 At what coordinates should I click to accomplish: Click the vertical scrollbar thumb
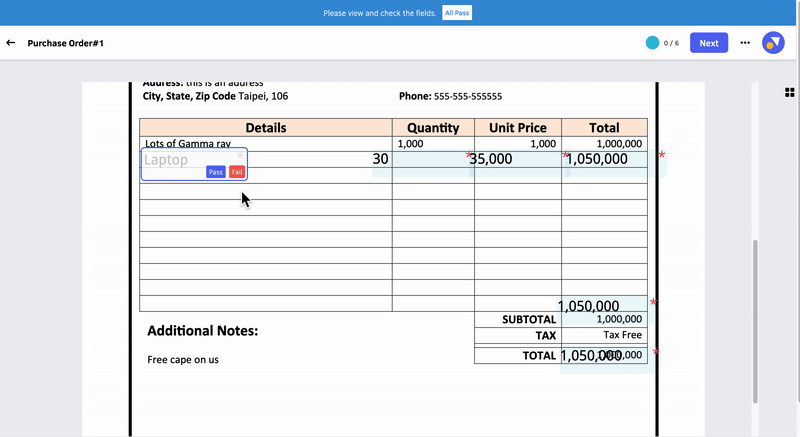[x=755, y=321]
